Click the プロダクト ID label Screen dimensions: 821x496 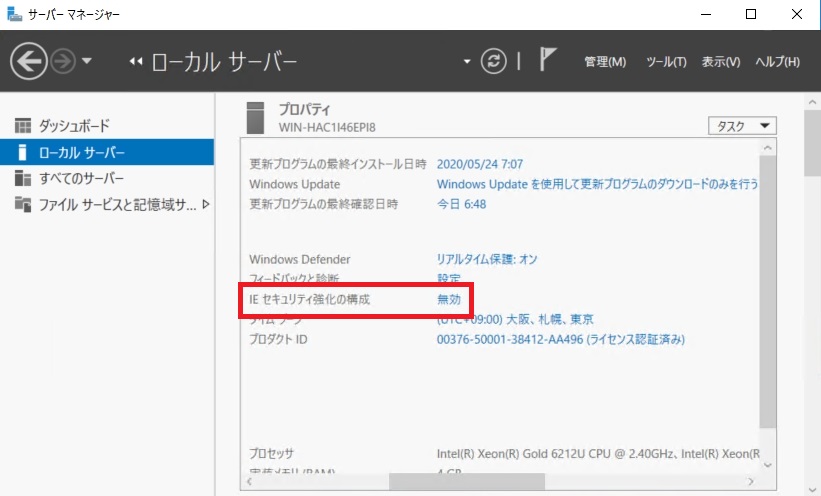pos(278,339)
